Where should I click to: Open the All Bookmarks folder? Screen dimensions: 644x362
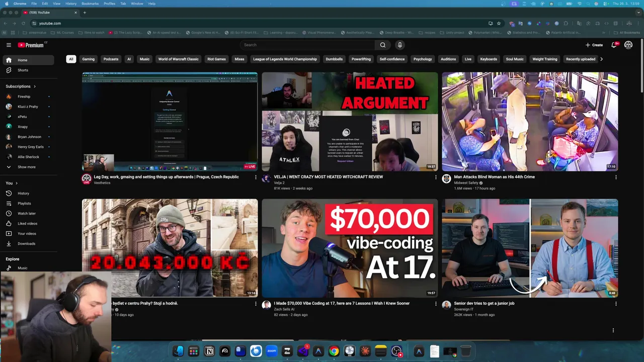pos(627,33)
